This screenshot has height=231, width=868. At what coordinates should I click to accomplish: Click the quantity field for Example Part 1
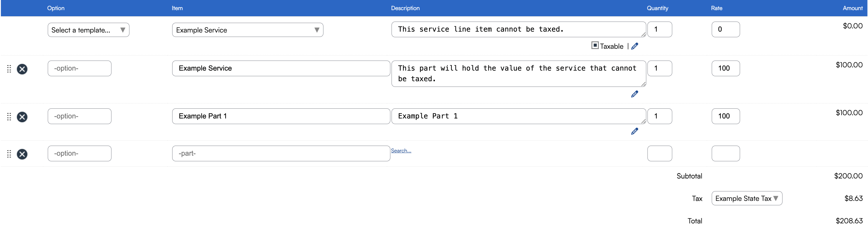point(660,116)
